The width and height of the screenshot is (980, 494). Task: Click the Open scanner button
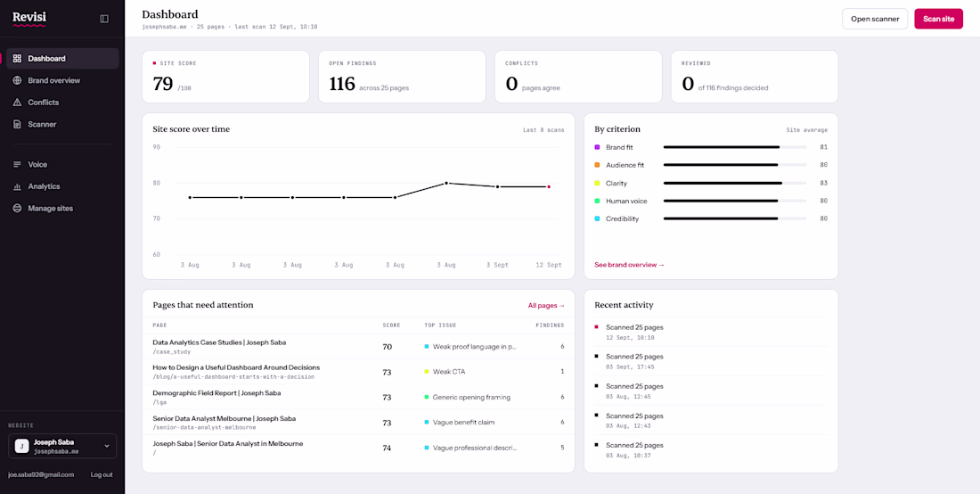[874, 19]
